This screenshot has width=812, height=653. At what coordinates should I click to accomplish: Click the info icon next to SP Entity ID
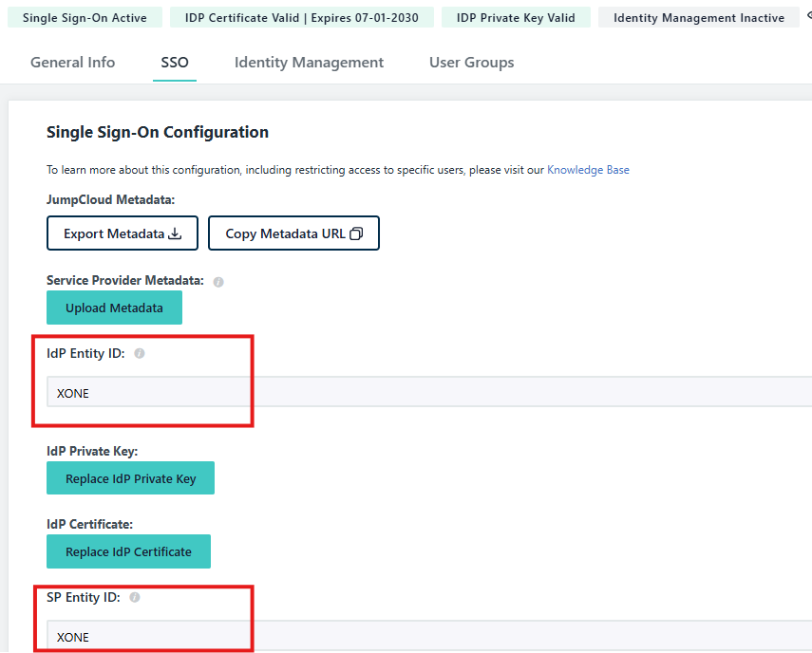tap(135, 598)
